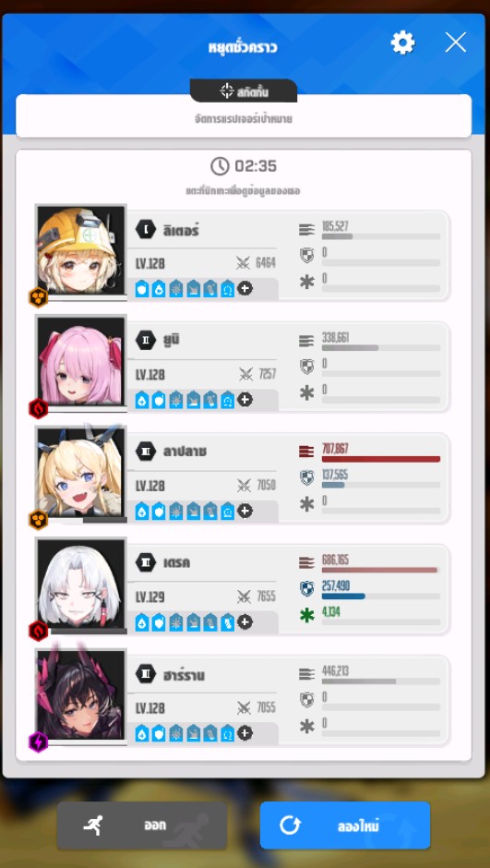Viewport: 490px width, 868px height.
Task: Expand level 129 character's equipment plus icon
Action: click(245, 622)
